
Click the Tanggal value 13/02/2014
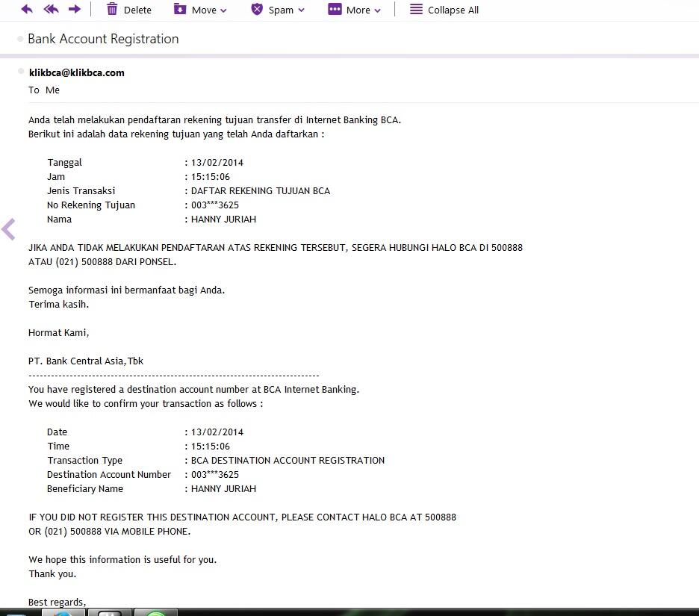(x=217, y=163)
